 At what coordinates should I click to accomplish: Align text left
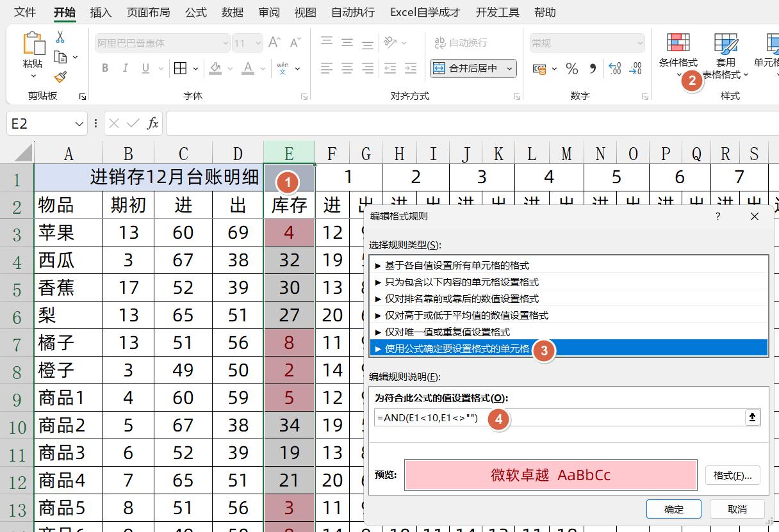coord(327,68)
